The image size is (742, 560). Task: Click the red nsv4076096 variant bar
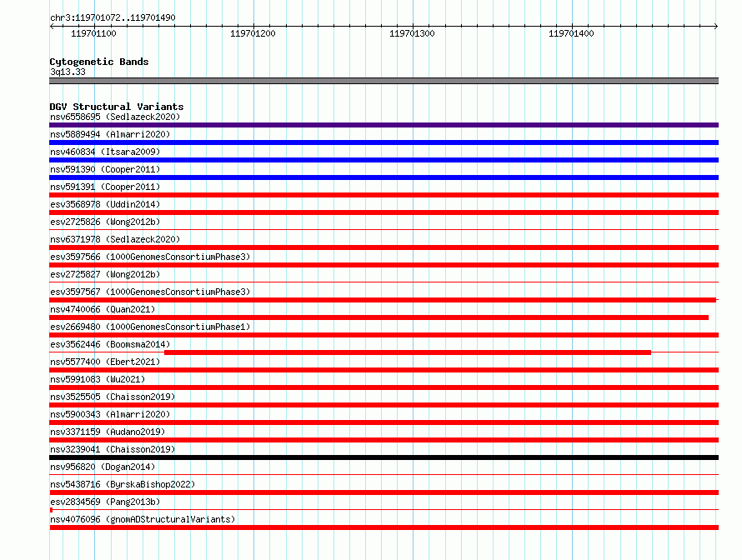[384, 527]
